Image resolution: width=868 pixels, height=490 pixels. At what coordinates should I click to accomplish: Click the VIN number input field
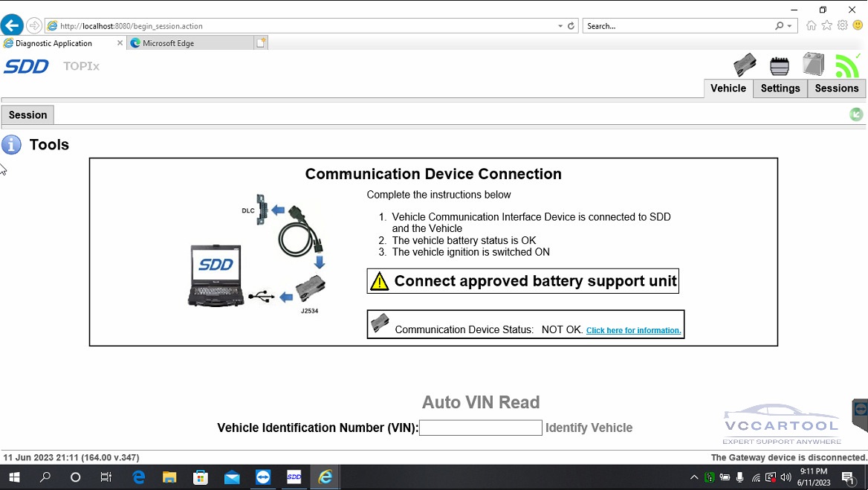(x=480, y=428)
